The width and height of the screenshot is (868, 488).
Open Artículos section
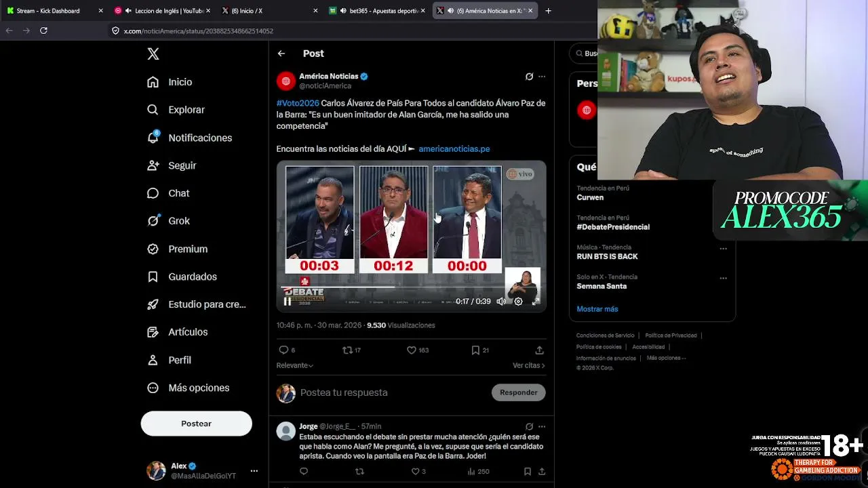(177, 332)
